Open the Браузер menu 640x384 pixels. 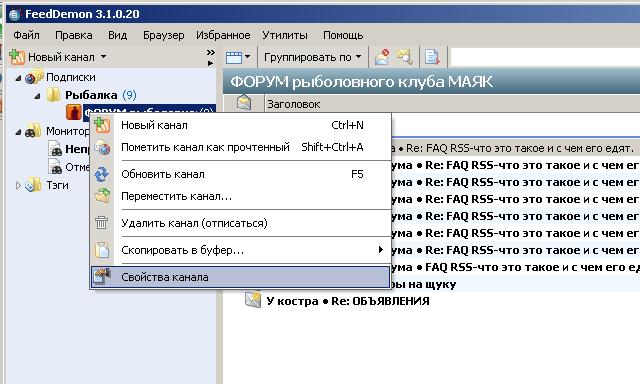(163, 35)
